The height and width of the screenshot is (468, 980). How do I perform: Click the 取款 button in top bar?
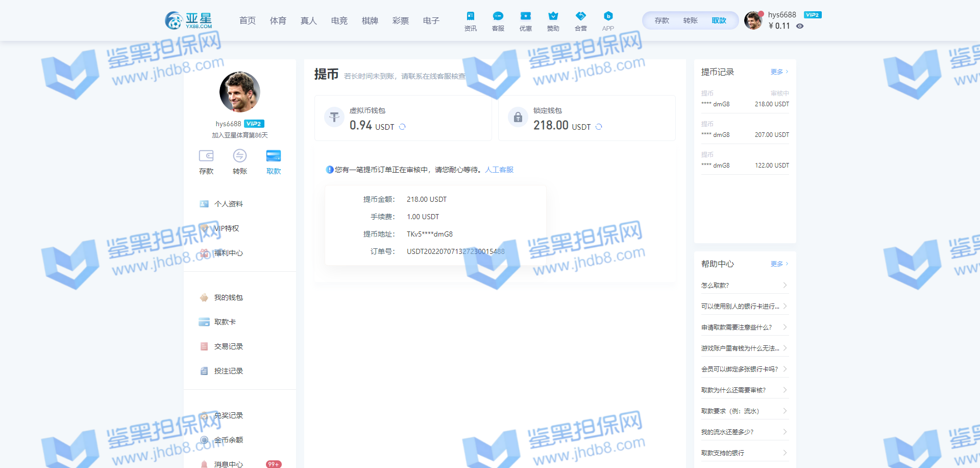click(x=719, y=20)
